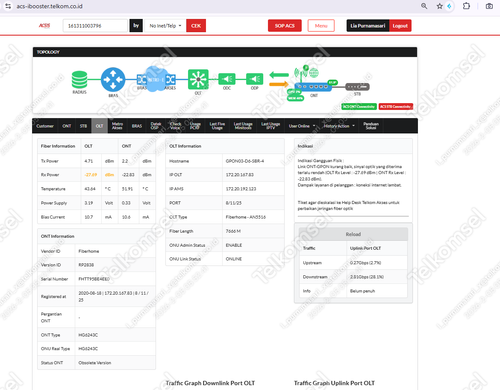The image size is (500, 390).
Task: Click the ONT modem icon in topology
Action: click(x=313, y=87)
